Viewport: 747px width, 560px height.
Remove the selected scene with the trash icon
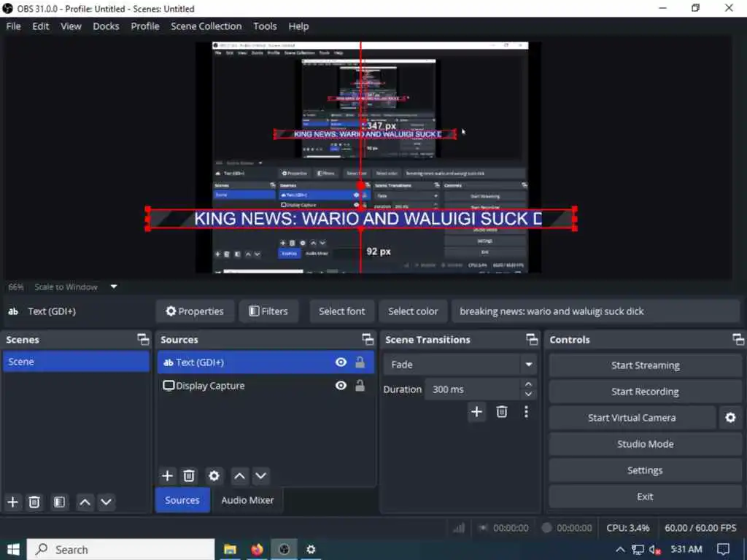pos(34,502)
